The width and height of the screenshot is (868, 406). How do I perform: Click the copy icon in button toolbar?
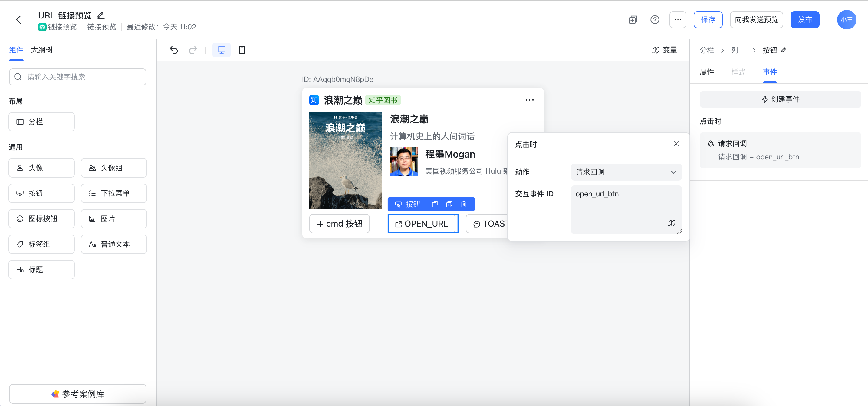coord(435,204)
